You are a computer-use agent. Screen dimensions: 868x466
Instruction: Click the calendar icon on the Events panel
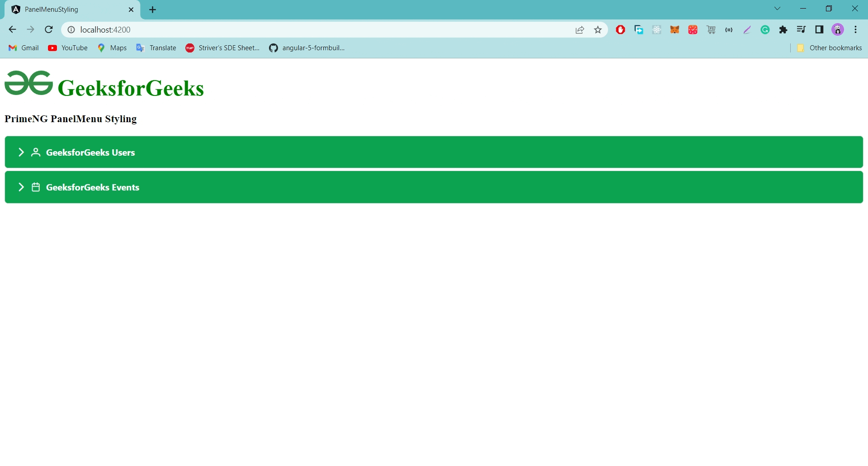click(x=36, y=187)
